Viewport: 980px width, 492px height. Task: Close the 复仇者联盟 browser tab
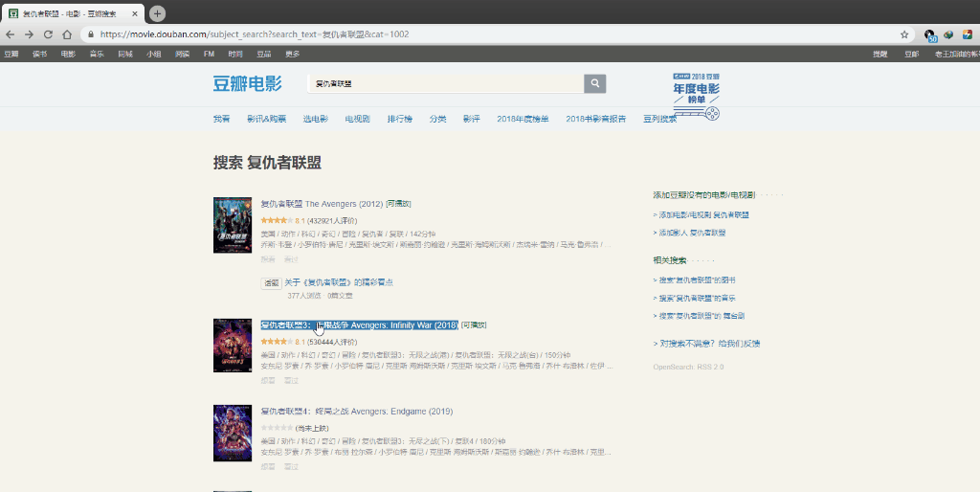[x=134, y=13]
